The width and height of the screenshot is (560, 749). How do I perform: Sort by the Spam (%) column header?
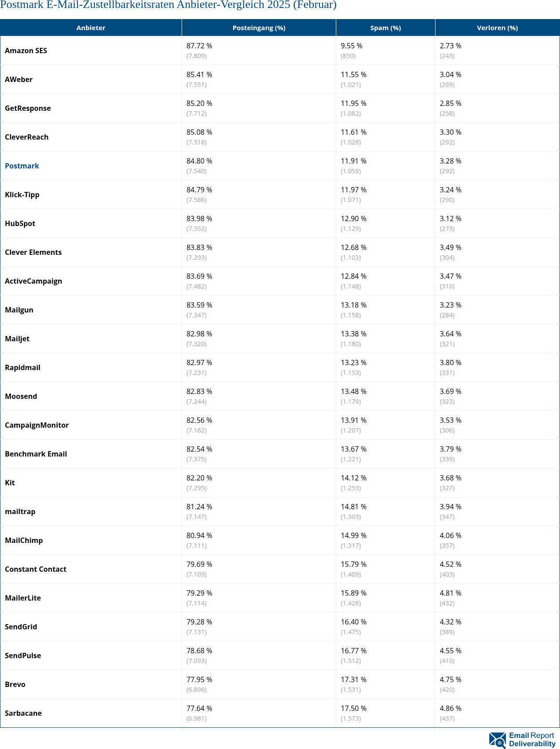[385, 27]
